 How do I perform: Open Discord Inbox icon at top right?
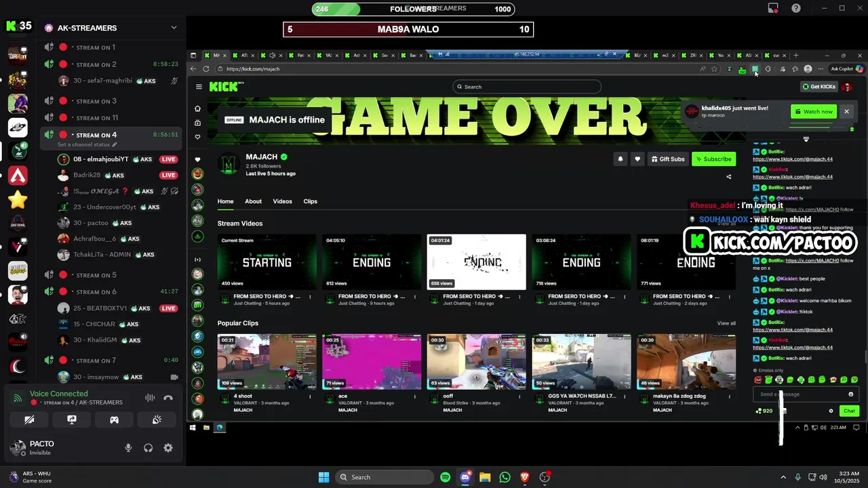click(773, 8)
